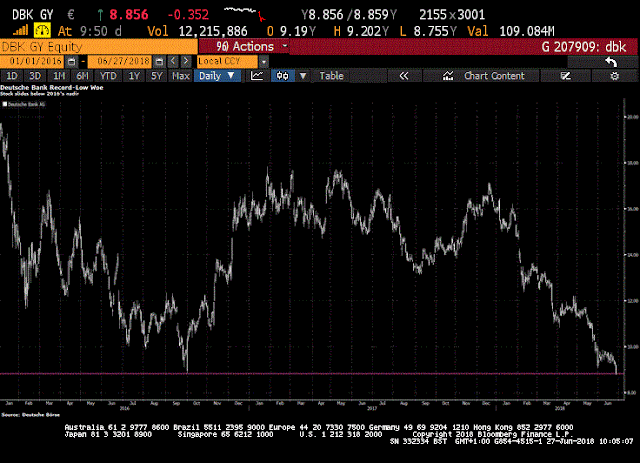Screen dimensions: 640x463
Task: Expand the chart type dropdown arrow
Action: click(x=303, y=76)
